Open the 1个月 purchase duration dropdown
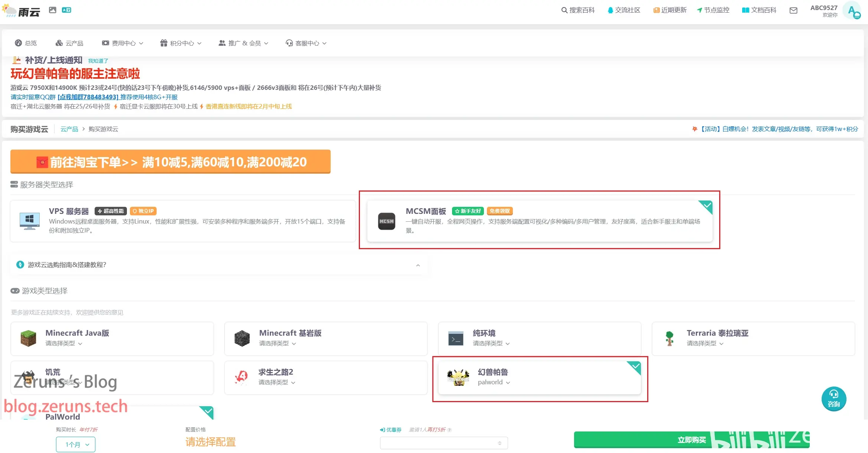The image size is (868, 453). pos(76,444)
